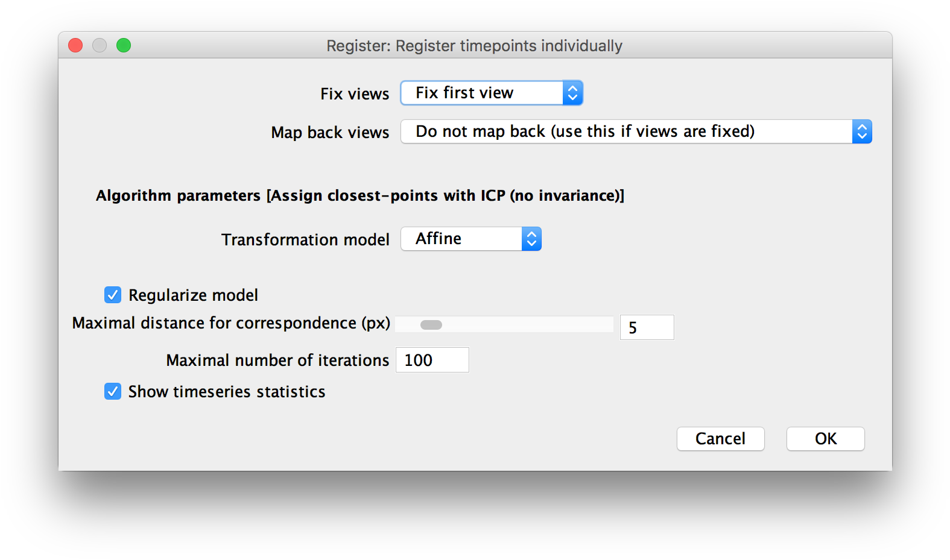950x560 pixels.
Task: Open the Transformation model dropdown
Action: [x=471, y=239]
